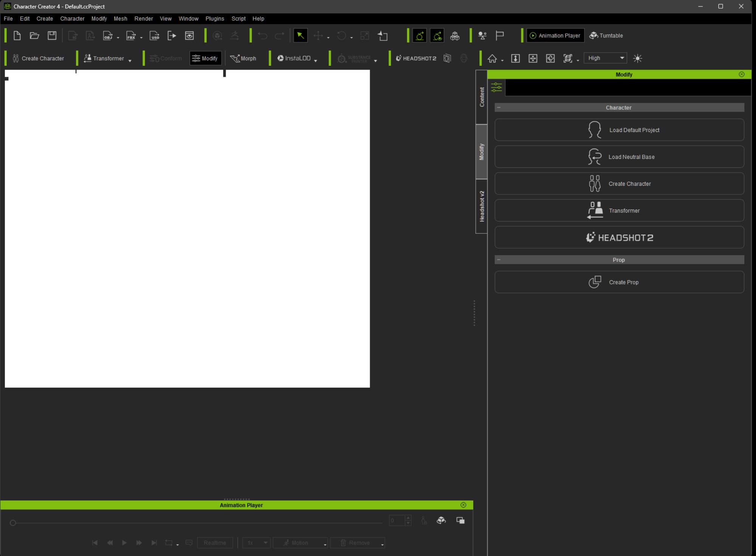This screenshot has height=556, width=756.
Task: Click the large HEADSHOT 2 panel button
Action: 619,238
